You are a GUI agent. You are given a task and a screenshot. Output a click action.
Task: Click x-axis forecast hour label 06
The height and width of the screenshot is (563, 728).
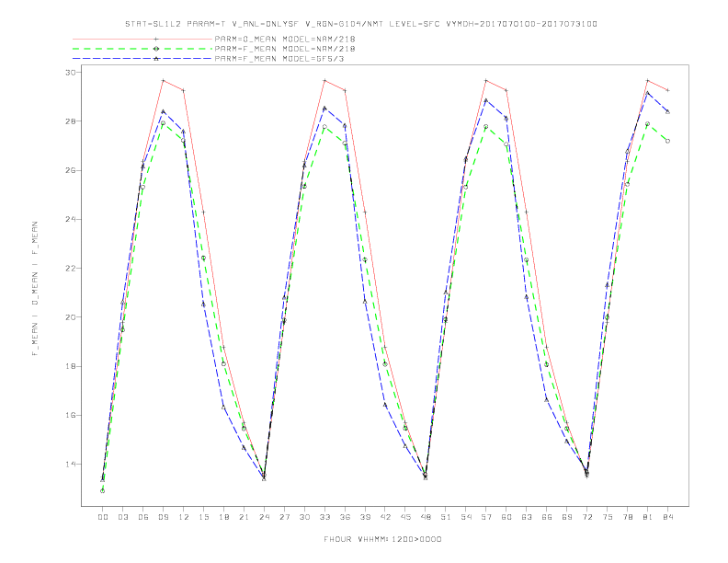coord(143,517)
